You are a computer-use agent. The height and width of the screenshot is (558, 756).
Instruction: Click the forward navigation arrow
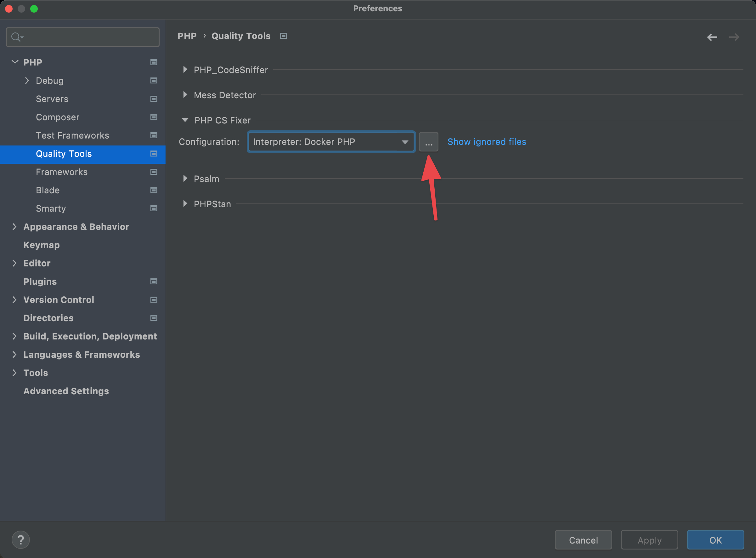(734, 37)
